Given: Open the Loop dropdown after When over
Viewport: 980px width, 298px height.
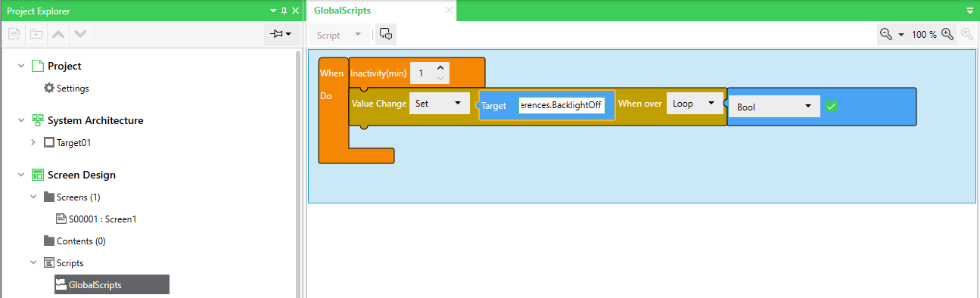Looking at the screenshot, I should pyautogui.click(x=695, y=104).
